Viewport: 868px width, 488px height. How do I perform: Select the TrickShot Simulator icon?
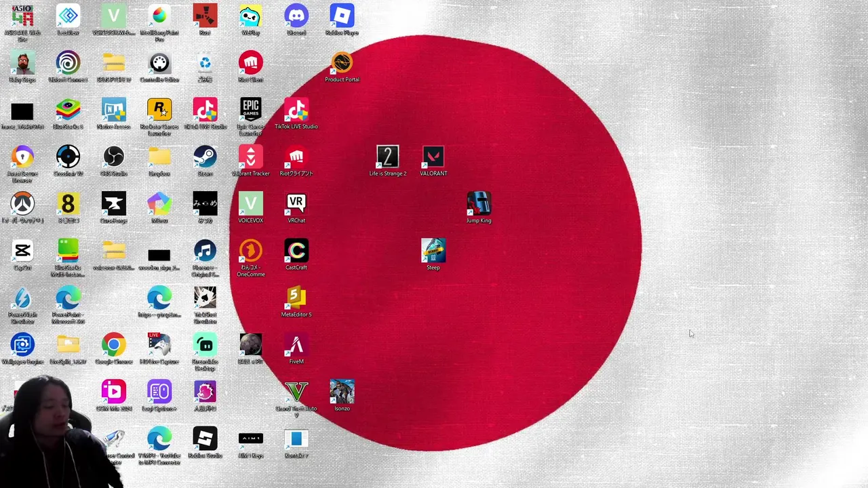click(205, 298)
